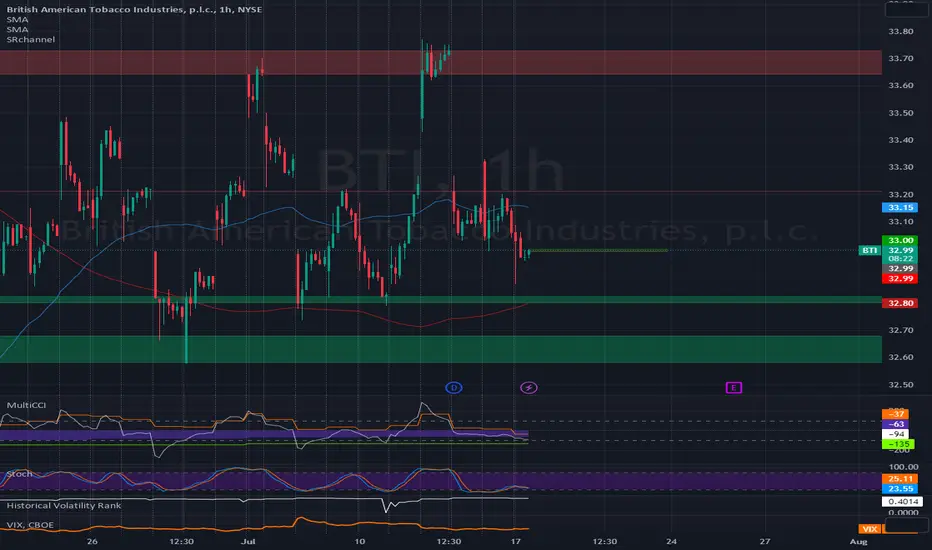932x550 pixels.
Task: Click the 0.4014 volatility rank value
Action: tap(902, 502)
